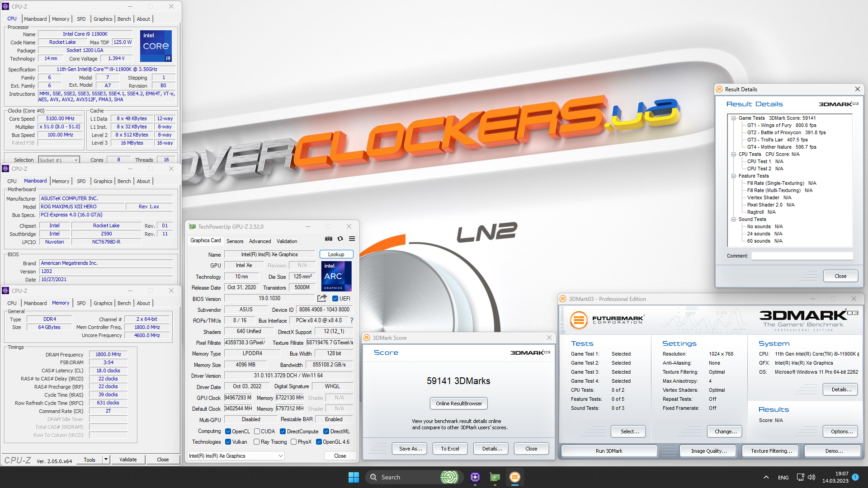The image size is (868, 488).
Task: Show hidden system tray icons
Action: pyautogui.click(x=766, y=477)
